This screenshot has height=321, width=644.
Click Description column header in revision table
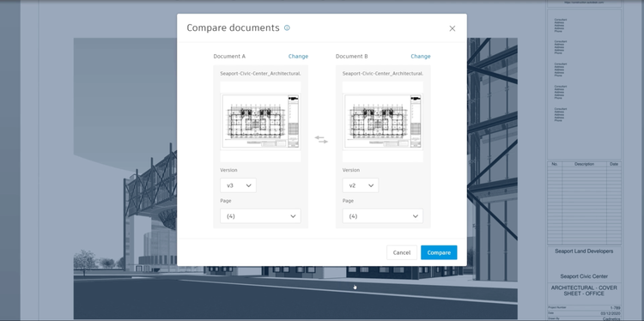[584, 164]
